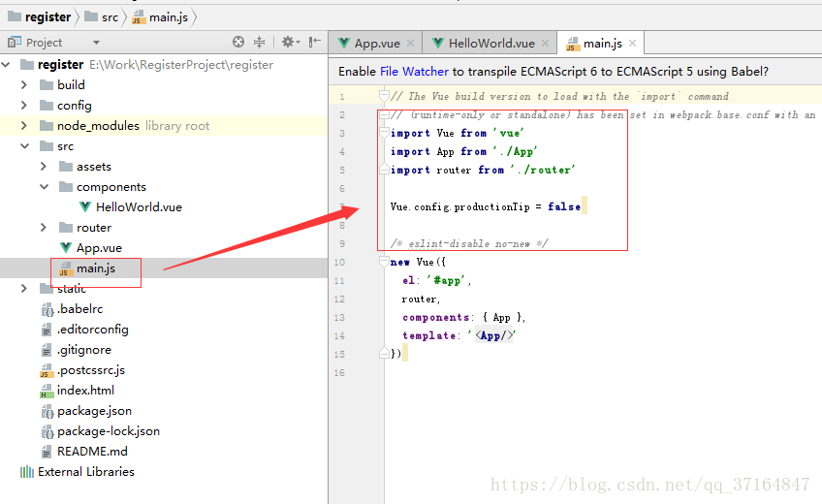Fold the comment block at line 1
This screenshot has width=822, height=504.
tap(384, 96)
